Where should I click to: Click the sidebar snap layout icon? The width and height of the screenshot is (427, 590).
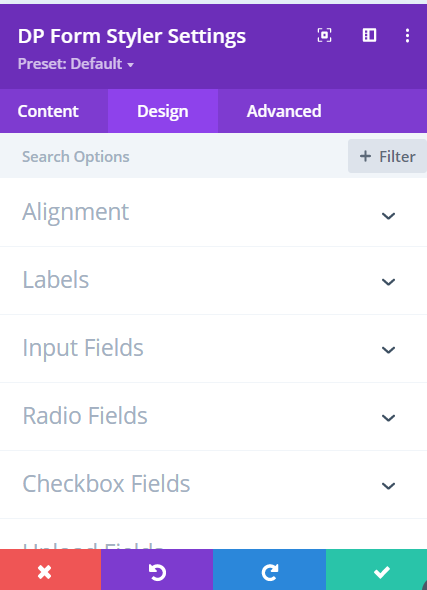coord(369,35)
